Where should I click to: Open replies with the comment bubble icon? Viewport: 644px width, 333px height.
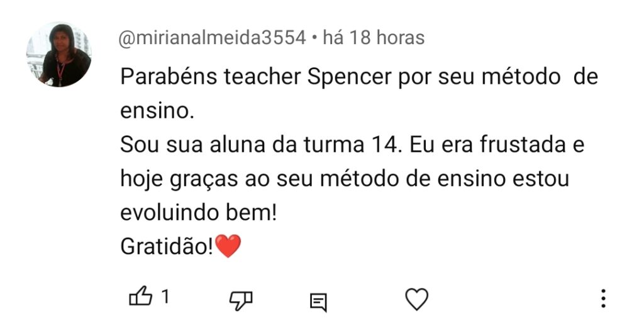click(x=319, y=302)
